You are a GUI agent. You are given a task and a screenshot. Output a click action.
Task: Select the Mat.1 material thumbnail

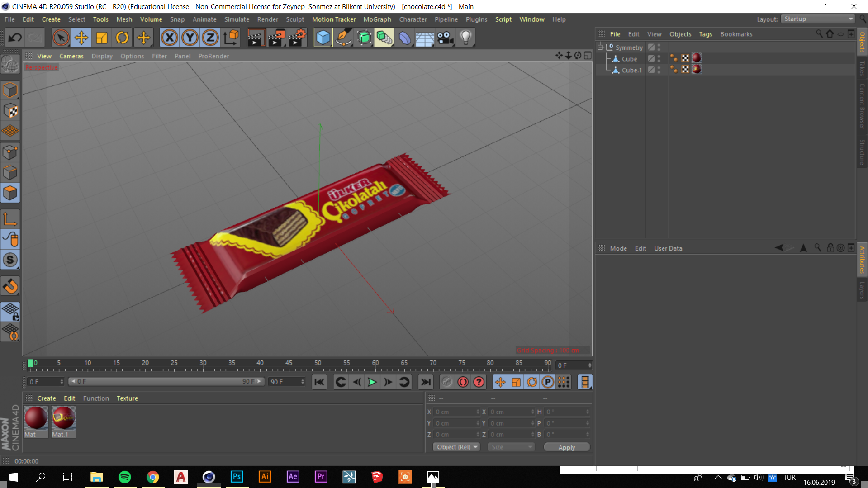pos(63,421)
